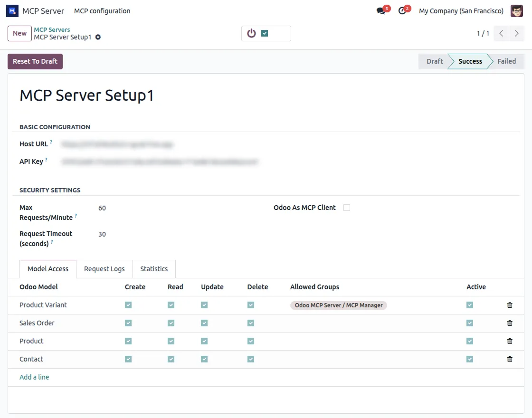
Task: Open the activities clock icon
Action: pyautogui.click(x=402, y=11)
